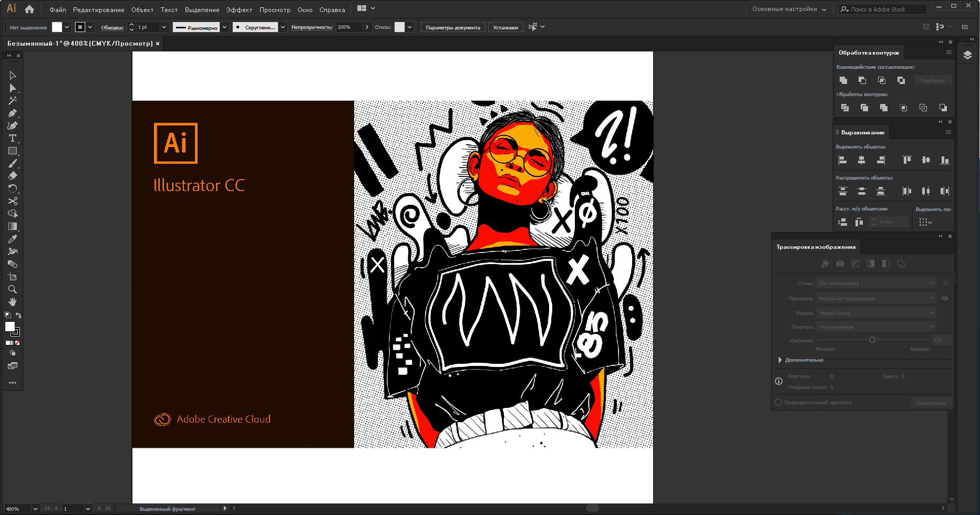Select the Hand tool
This screenshot has width=980, height=515.
(13, 302)
